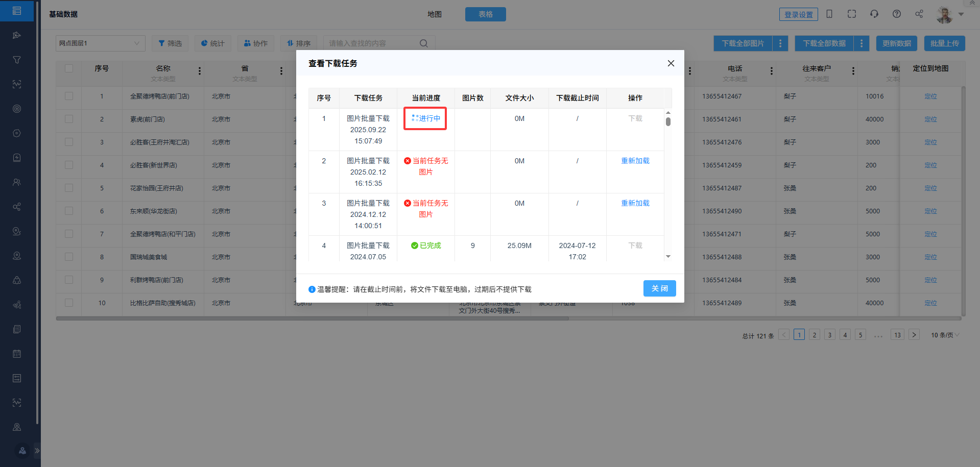Image resolution: width=980 pixels, height=467 pixels.
Task: Click the fullscreen icon in top bar
Action: [x=851, y=14]
